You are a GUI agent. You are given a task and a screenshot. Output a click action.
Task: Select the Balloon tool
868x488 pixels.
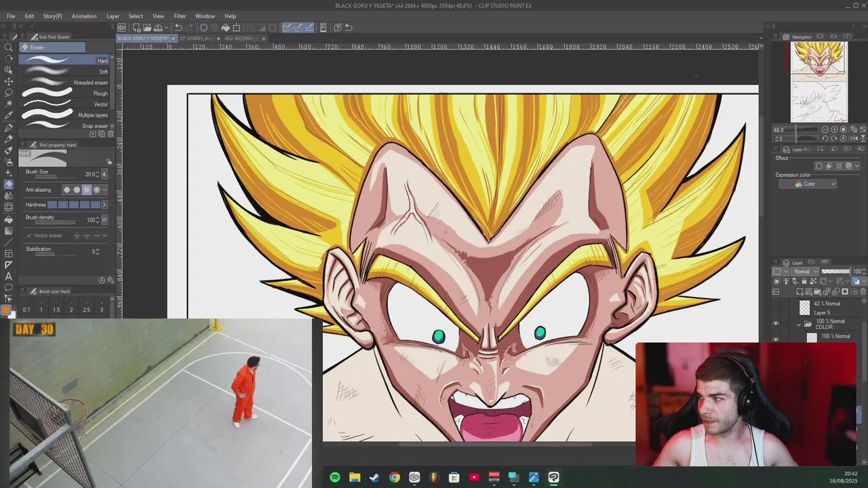(x=8, y=288)
